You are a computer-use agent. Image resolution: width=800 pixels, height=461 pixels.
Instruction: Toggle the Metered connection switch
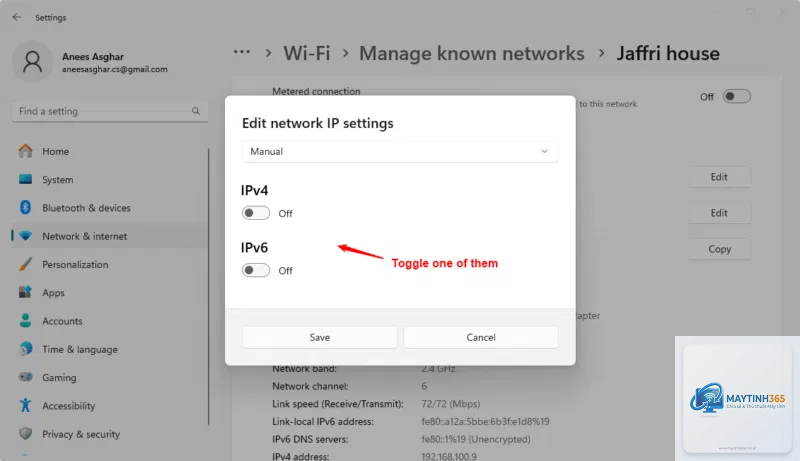click(737, 96)
